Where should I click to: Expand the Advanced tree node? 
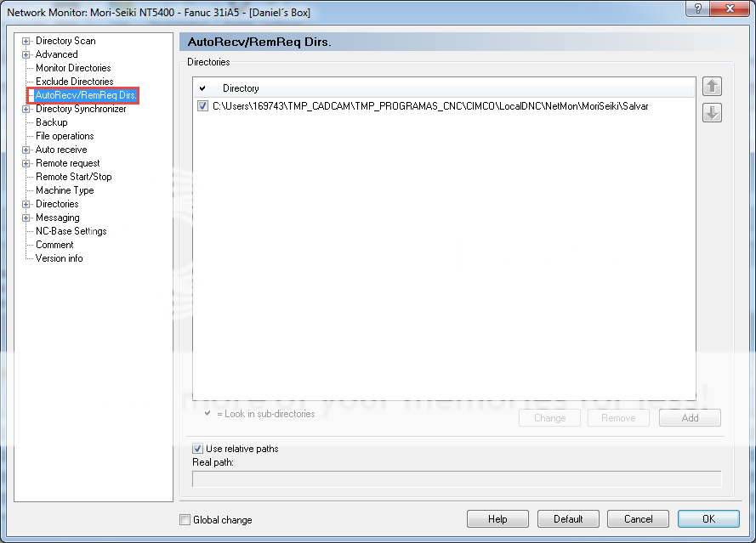click(x=26, y=54)
